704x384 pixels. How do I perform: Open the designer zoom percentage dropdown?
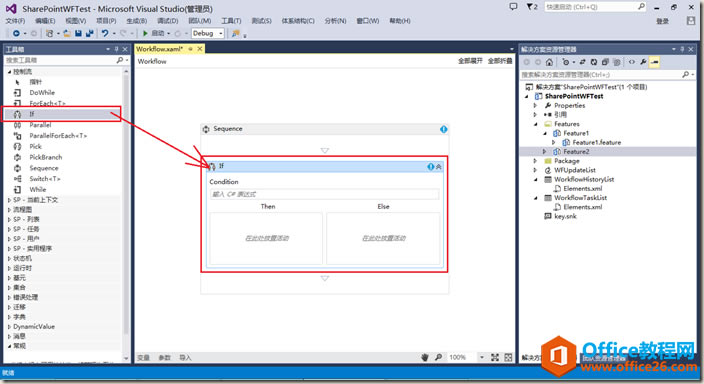(482, 357)
